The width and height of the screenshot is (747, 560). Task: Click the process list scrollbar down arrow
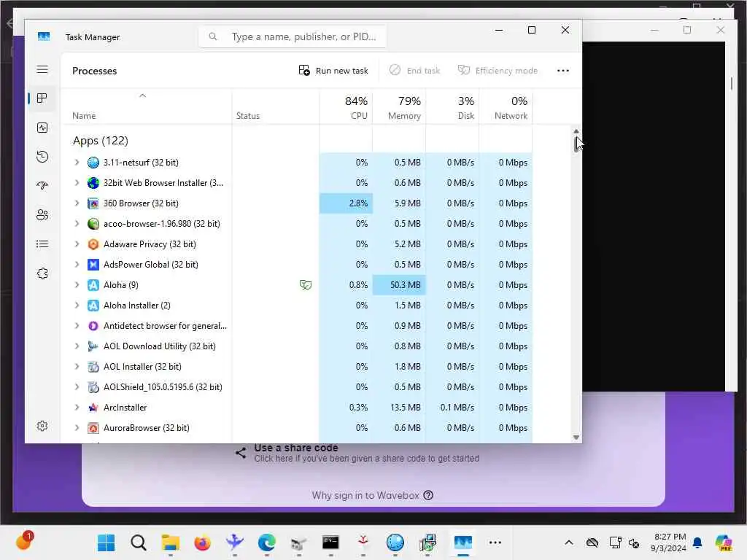(x=576, y=437)
